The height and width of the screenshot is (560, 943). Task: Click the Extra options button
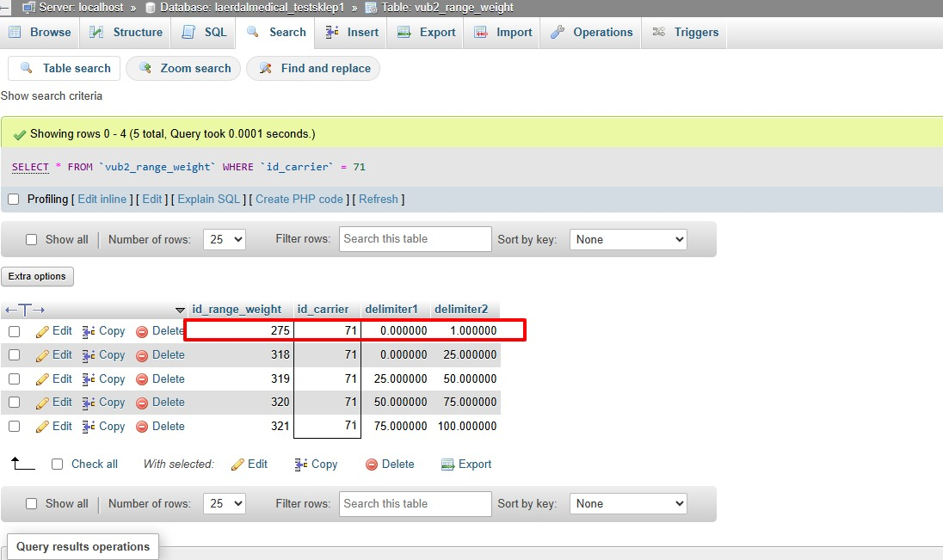[x=37, y=276]
